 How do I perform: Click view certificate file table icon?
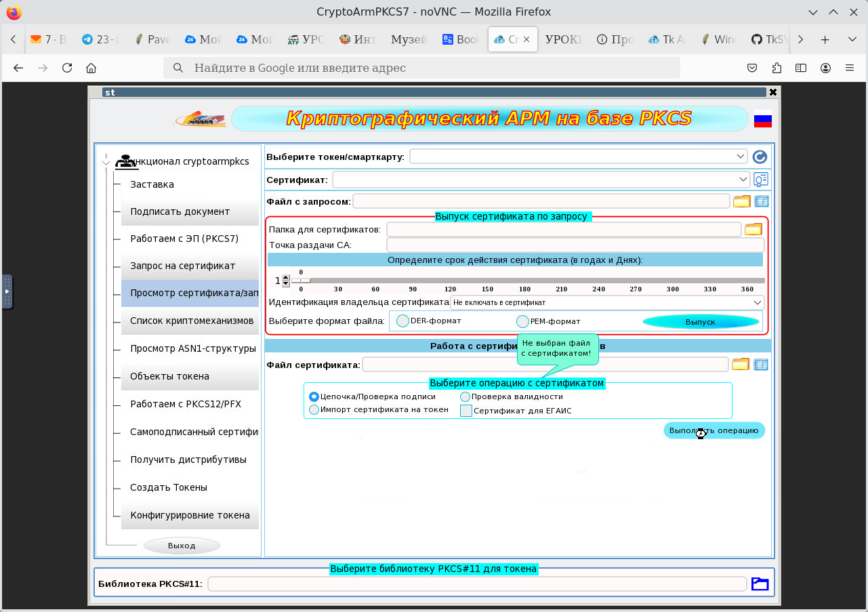(x=761, y=365)
